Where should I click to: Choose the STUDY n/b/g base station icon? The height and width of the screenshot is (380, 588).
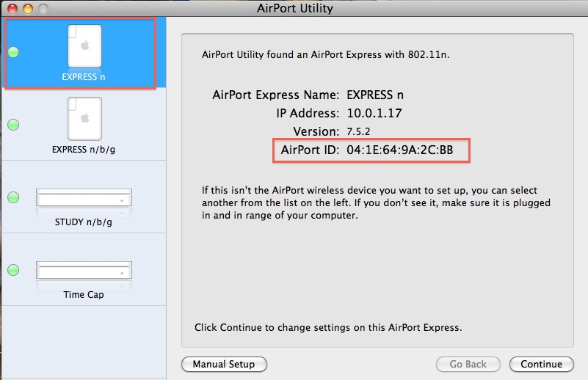pyautogui.click(x=84, y=197)
